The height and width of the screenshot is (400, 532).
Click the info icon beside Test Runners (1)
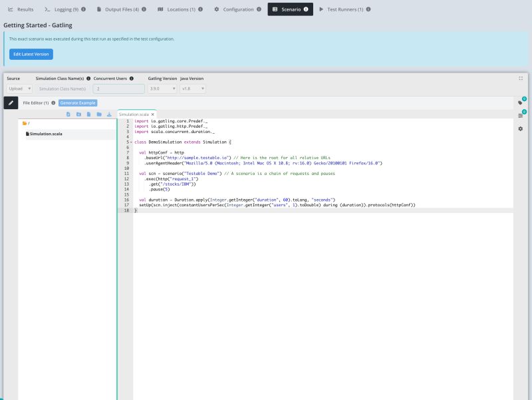[368, 9]
